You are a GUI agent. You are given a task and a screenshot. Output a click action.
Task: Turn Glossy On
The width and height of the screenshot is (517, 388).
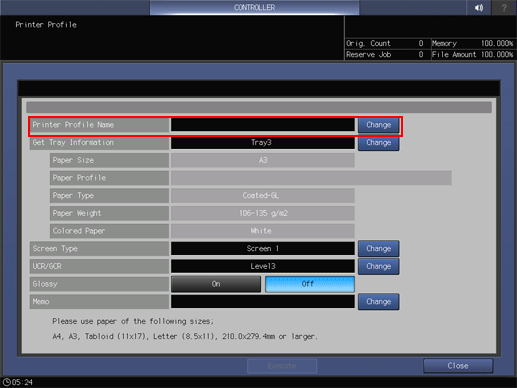click(x=216, y=284)
